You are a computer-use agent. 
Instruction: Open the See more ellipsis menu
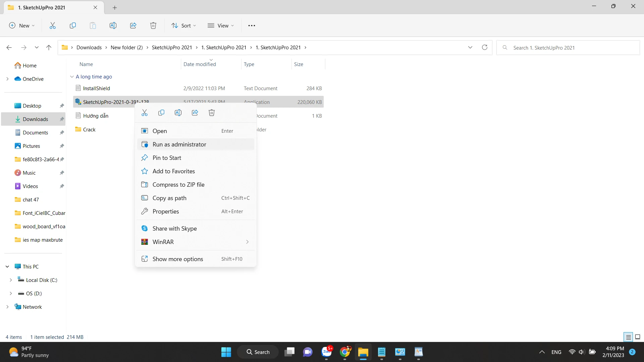(x=252, y=25)
